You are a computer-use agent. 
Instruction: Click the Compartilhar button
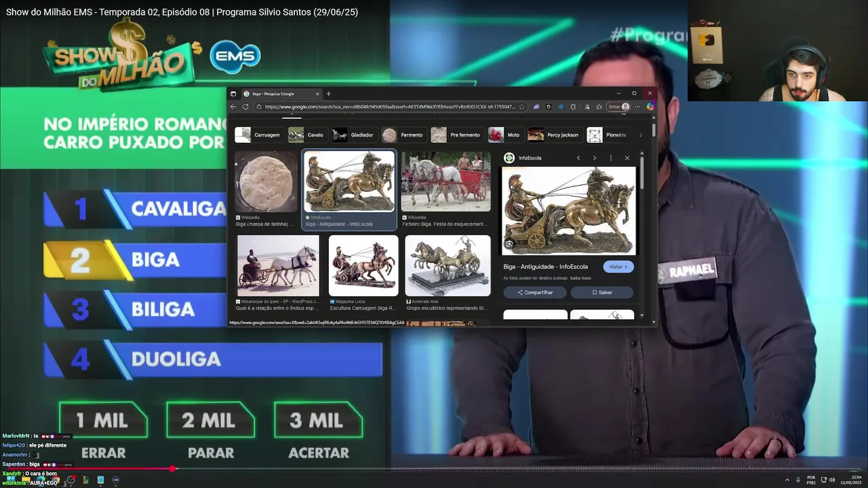tap(535, 292)
